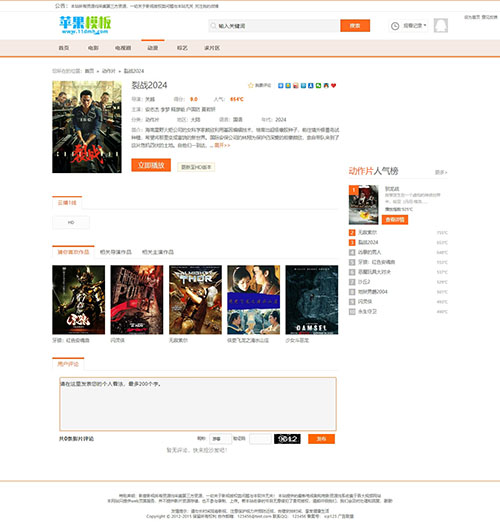500x524 pixels.
Task: Click the first blue share icon
Action: [280, 86]
